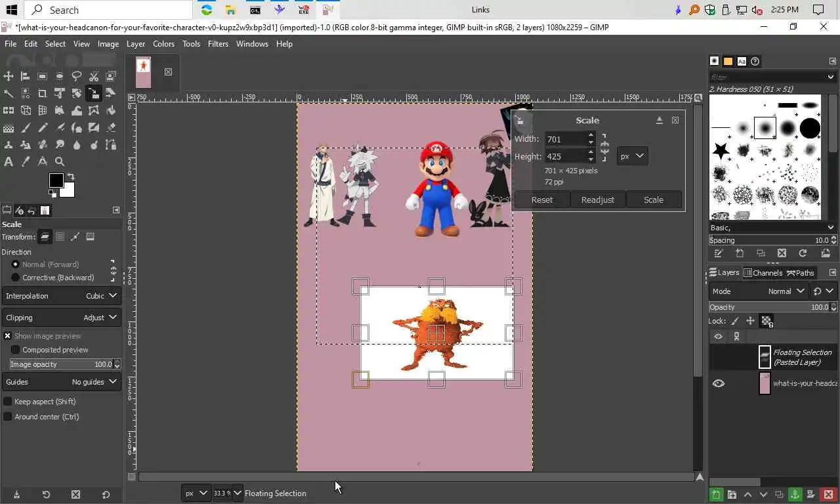Open the status bar px unit dropdown
Screen dimensions: 840x504
pyautogui.click(x=196, y=493)
